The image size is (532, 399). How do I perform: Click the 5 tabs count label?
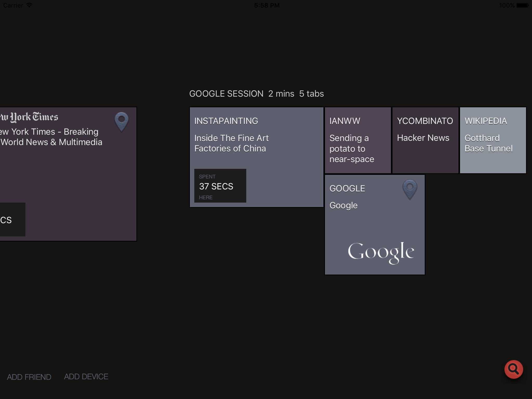tap(311, 94)
